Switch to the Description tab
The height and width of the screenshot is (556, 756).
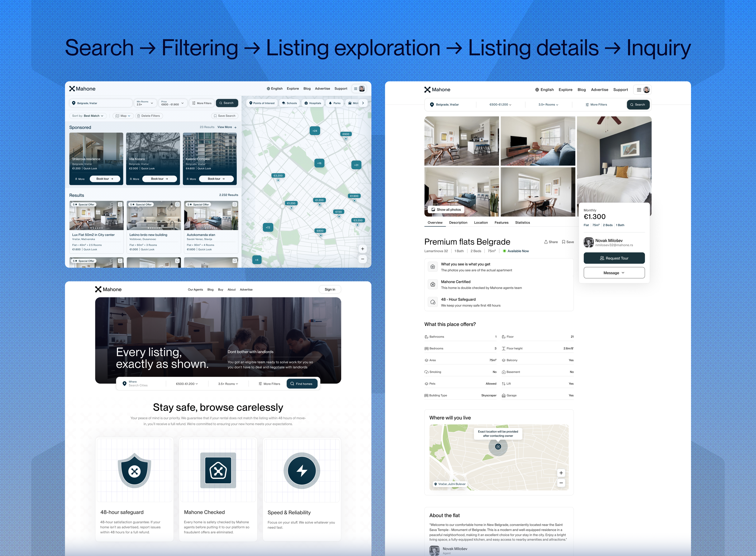click(458, 223)
